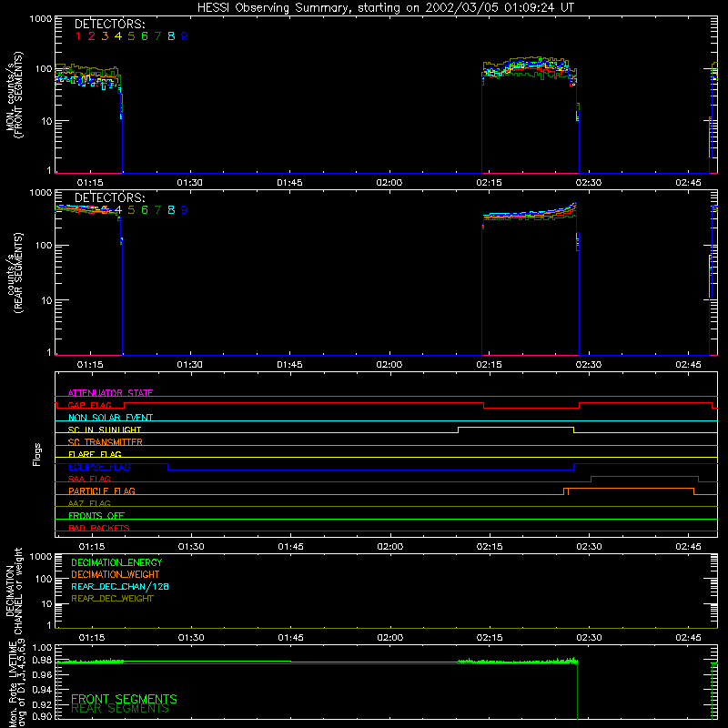Viewport: 728px width, 728px height.
Task: Click the 02:00 time tick under the decimation plot
Action: [x=390, y=638]
